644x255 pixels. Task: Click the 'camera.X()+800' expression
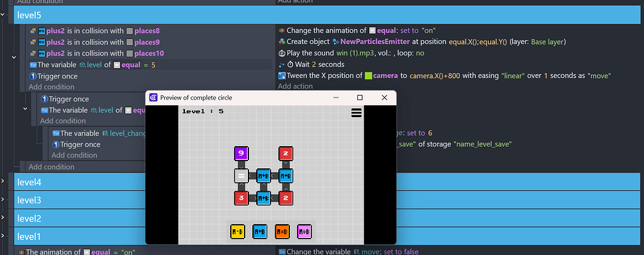coord(434,76)
